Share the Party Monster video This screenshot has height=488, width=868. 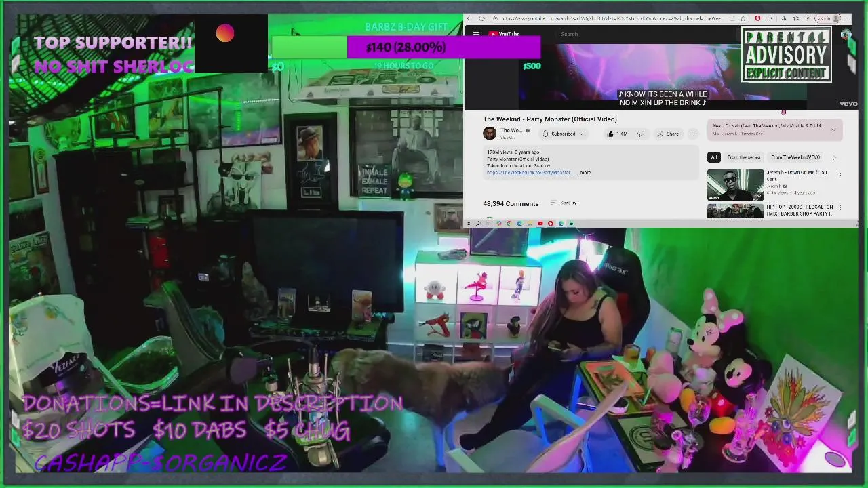(667, 134)
